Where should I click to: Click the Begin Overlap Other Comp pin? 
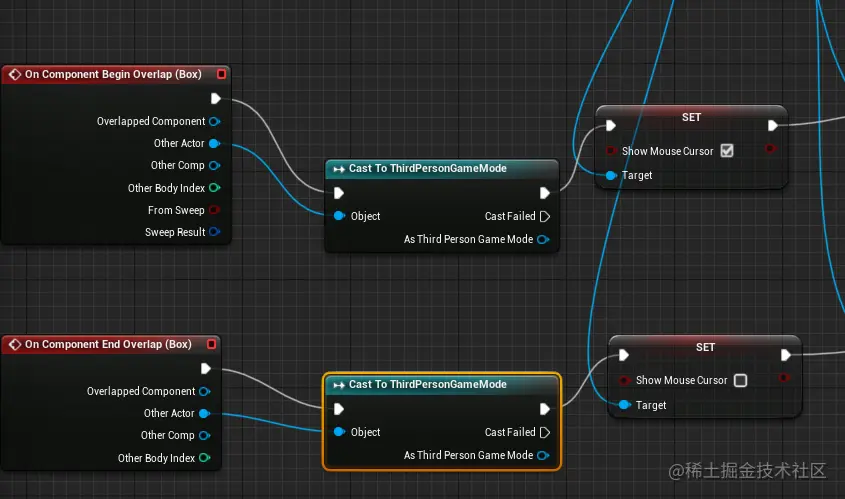click(214, 165)
